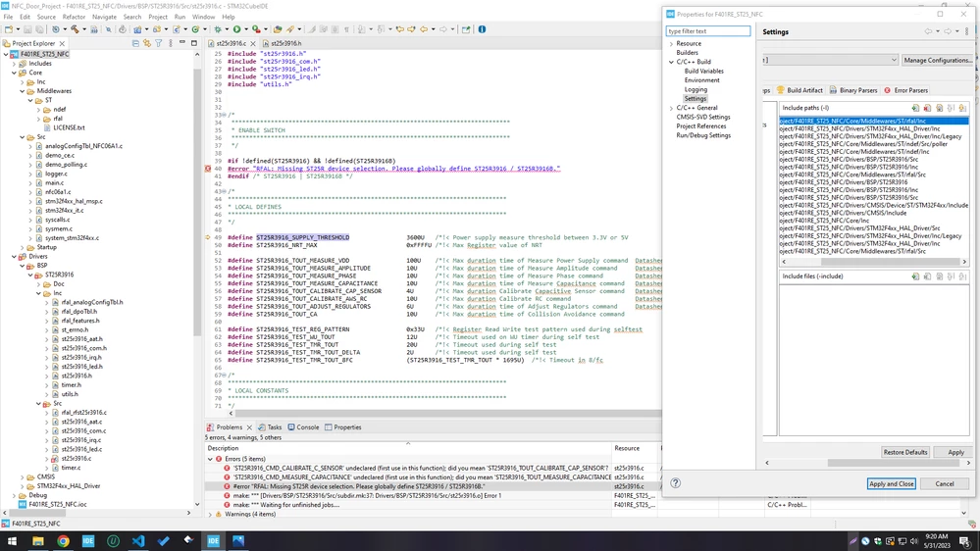Click the Restore Defaults button
980x551 pixels.
point(905,452)
